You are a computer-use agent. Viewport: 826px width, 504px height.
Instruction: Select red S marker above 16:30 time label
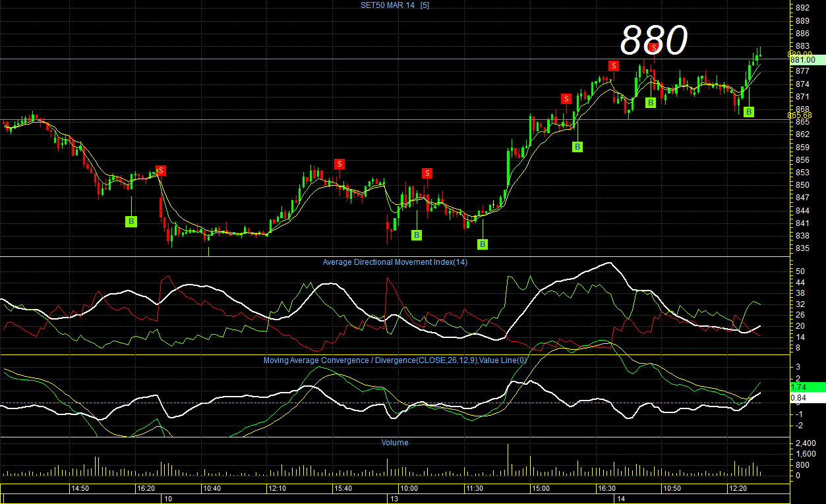click(614, 65)
